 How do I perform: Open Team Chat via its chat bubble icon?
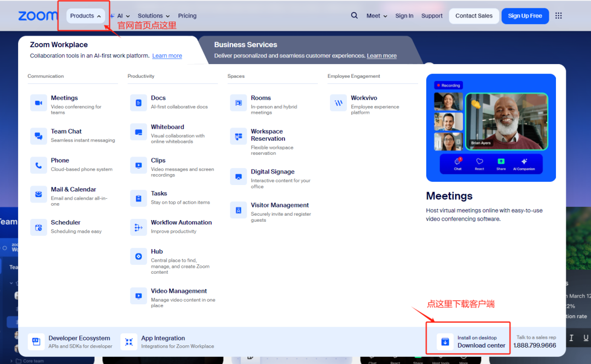(x=38, y=136)
